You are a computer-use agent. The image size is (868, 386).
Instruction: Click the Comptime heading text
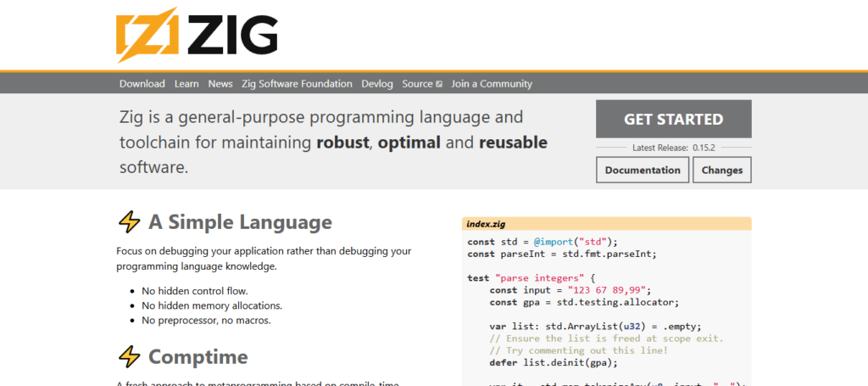[198, 356]
